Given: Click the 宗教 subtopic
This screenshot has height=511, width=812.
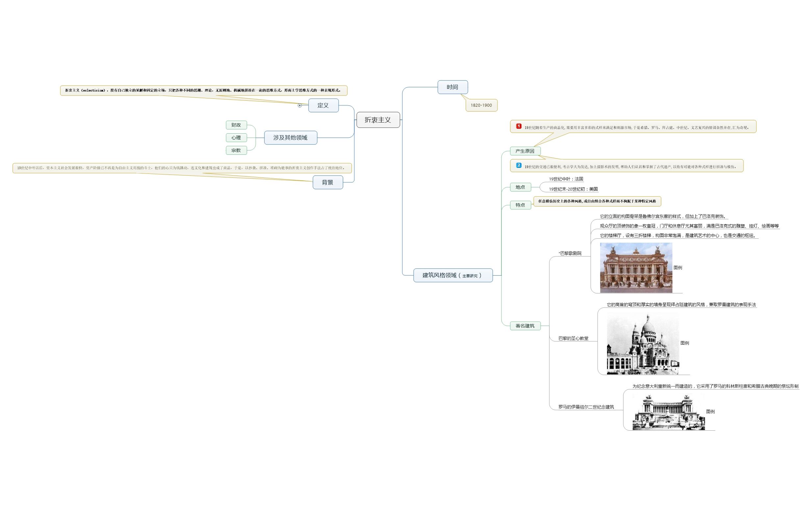Looking at the screenshot, I should pos(236,150).
